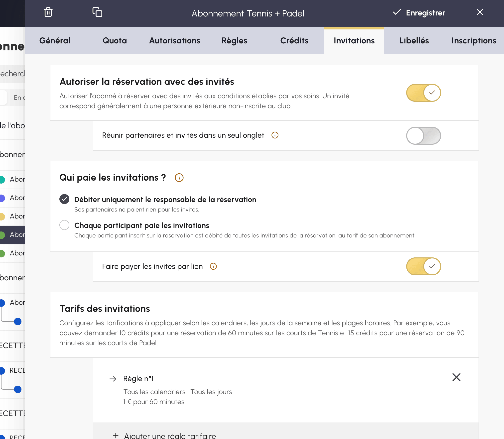Click the '1 € pour 60 minutes' text
Screen dimensions: 504x439
coord(154,402)
